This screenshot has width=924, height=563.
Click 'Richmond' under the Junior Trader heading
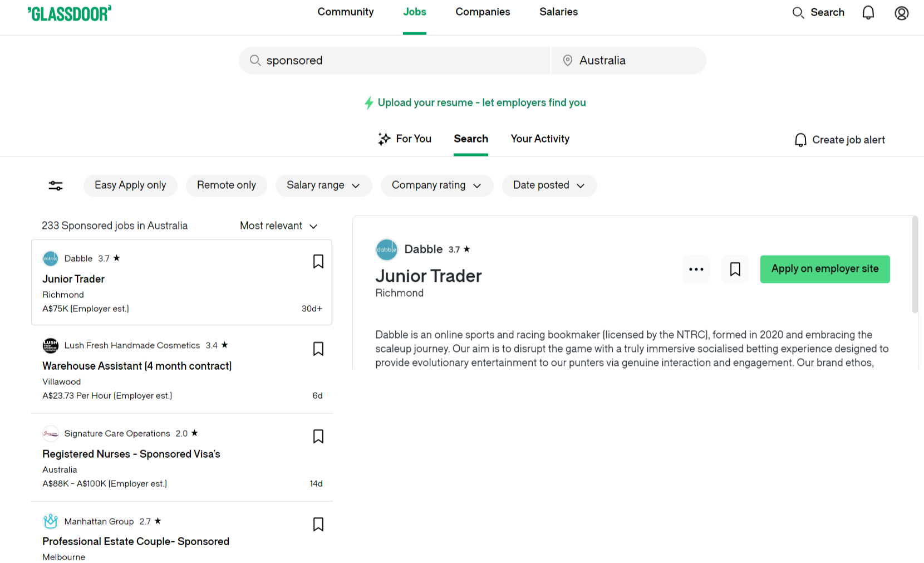(x=399, y=293)
